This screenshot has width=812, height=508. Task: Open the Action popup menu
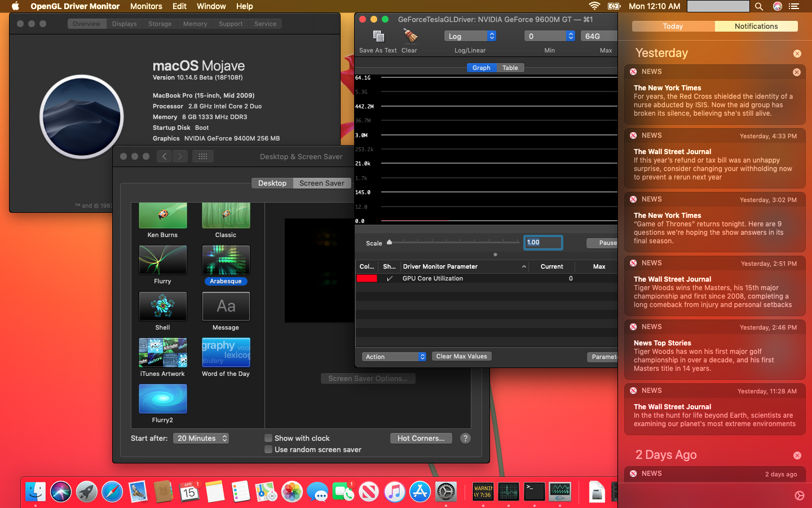coord(394,357)
